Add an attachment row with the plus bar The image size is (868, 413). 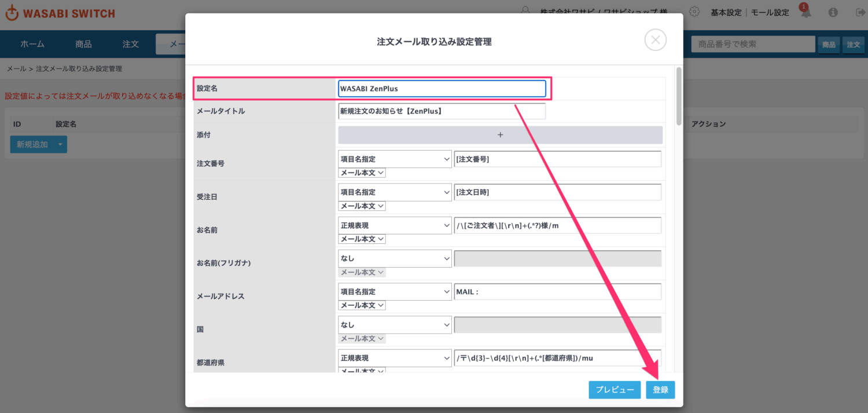point(500,135)
